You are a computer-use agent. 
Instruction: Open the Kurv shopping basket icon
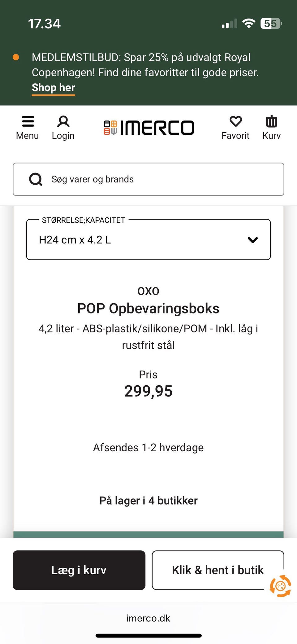[271, 122]
